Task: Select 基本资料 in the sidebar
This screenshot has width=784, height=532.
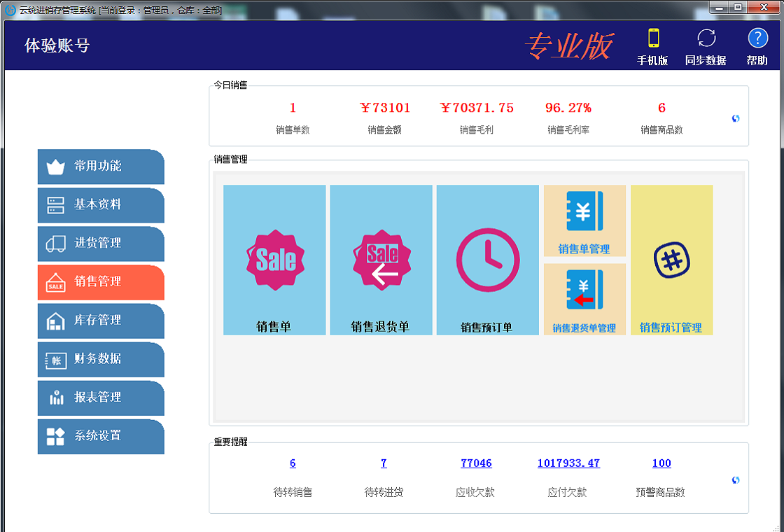Action: coord(100,205)
